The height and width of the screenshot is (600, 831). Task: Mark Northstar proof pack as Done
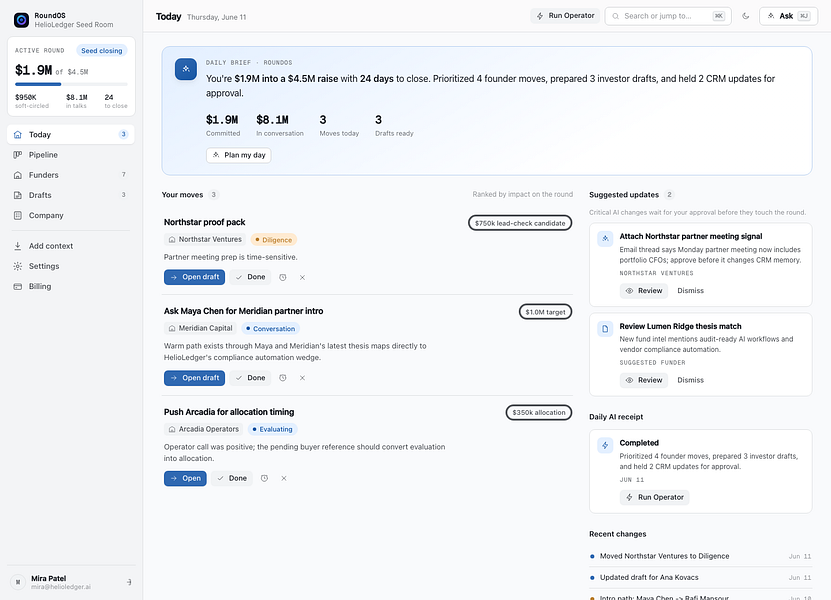coord(250,277)
